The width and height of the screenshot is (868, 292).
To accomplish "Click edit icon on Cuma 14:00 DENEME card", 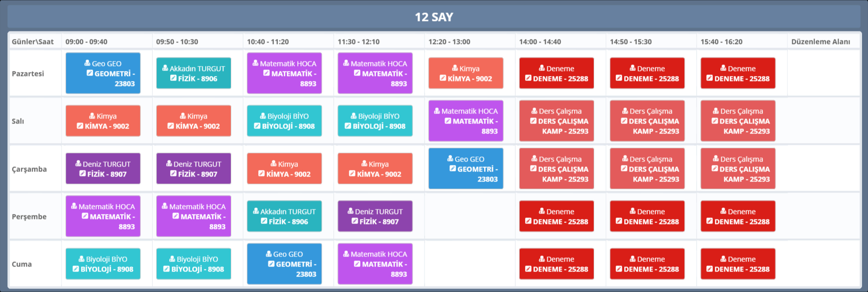I will [528, 269].
